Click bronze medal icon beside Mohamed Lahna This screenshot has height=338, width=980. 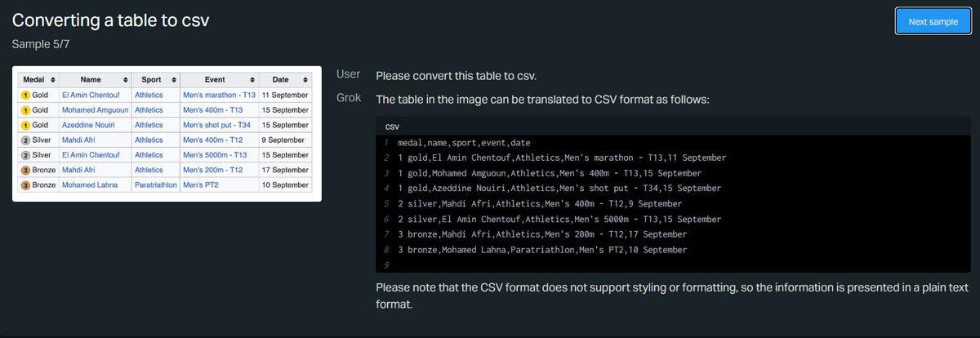coord(25,185)
